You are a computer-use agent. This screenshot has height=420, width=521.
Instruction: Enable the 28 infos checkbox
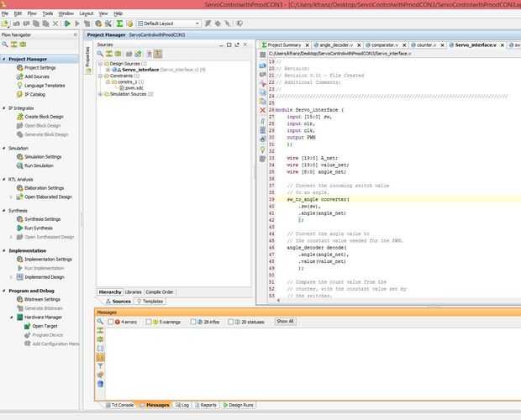192,322
